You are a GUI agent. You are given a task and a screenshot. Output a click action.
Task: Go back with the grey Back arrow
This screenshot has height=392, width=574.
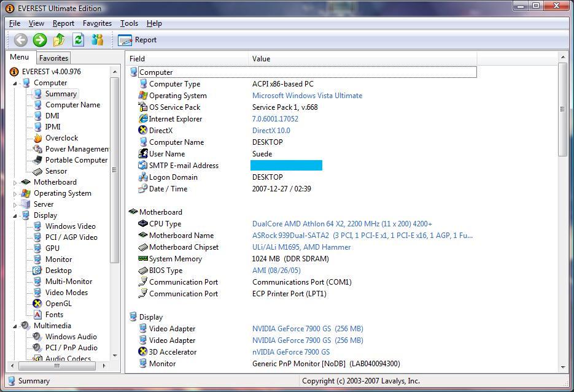coord(20,40)
